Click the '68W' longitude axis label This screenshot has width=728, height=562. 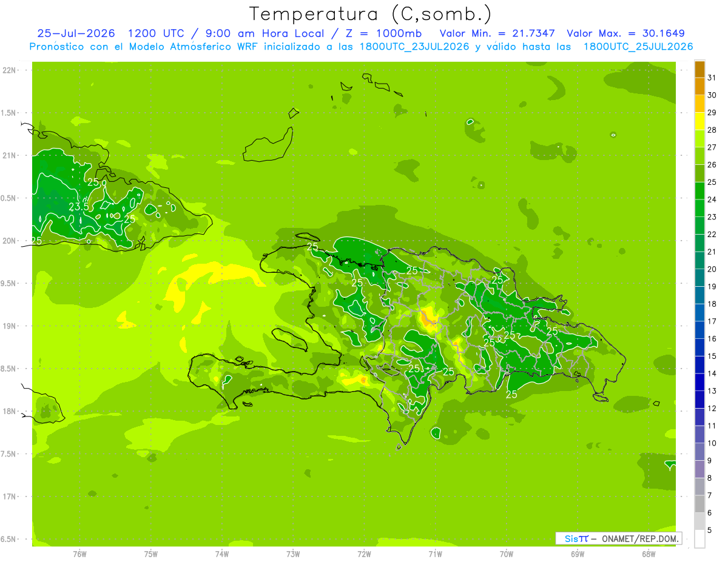click(x=649, y=554)
